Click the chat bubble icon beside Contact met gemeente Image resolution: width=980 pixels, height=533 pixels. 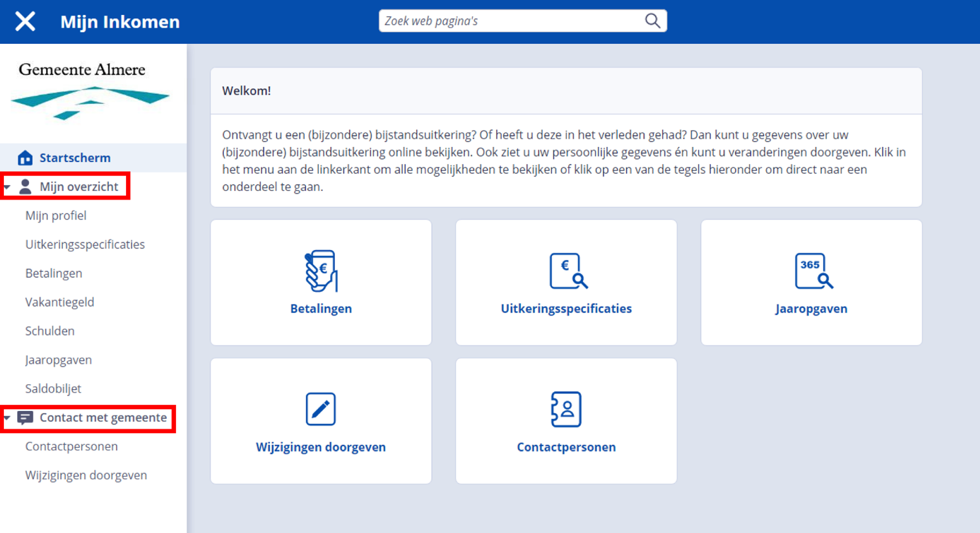coord(25,418)
